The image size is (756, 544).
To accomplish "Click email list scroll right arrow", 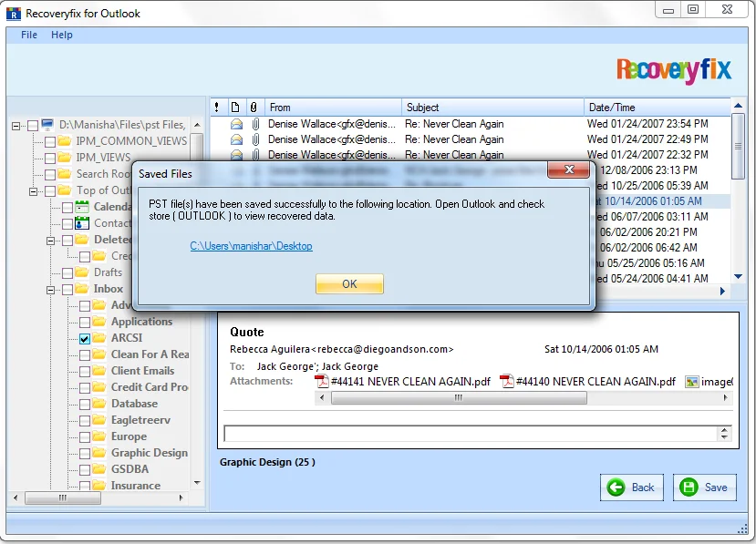I will pyautogui.click(x=721, y=291).
